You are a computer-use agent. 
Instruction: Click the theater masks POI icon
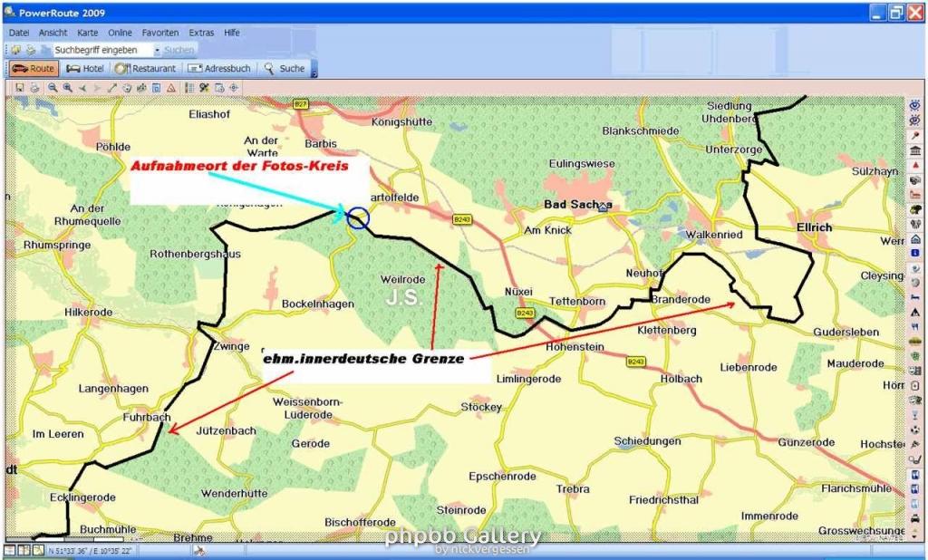[x=915, y=400]
